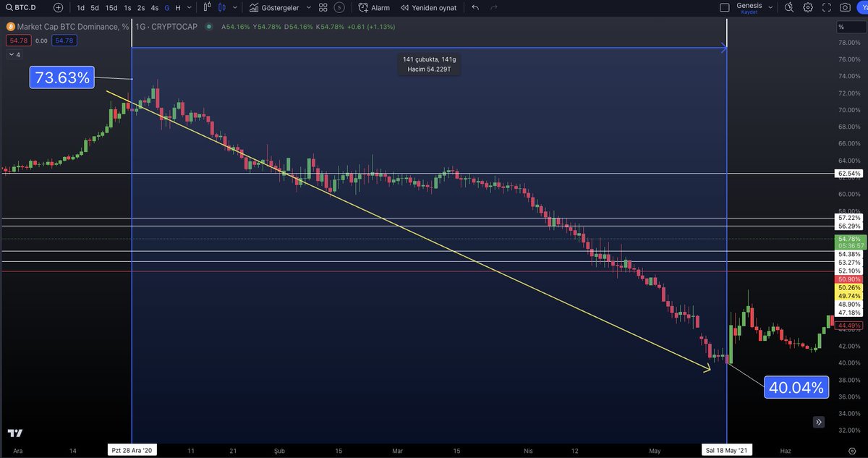
Task: Open the quick search icon
Action: pos(788,7)
